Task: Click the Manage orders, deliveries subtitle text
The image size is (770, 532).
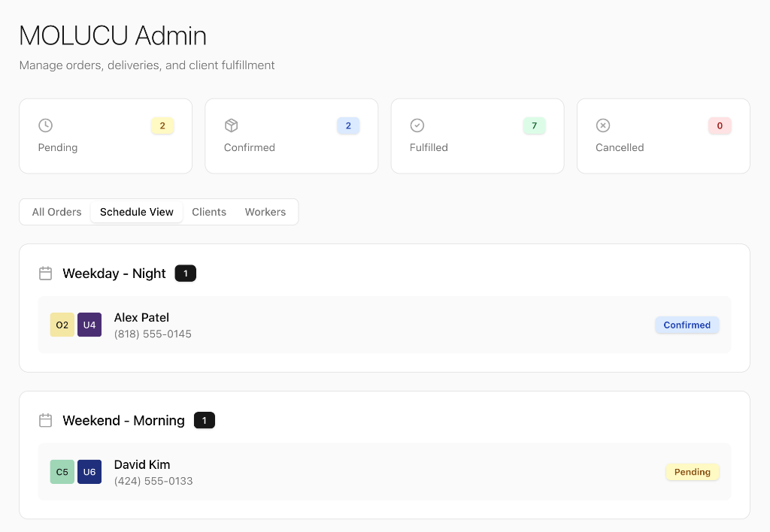Action: [147, 65]
